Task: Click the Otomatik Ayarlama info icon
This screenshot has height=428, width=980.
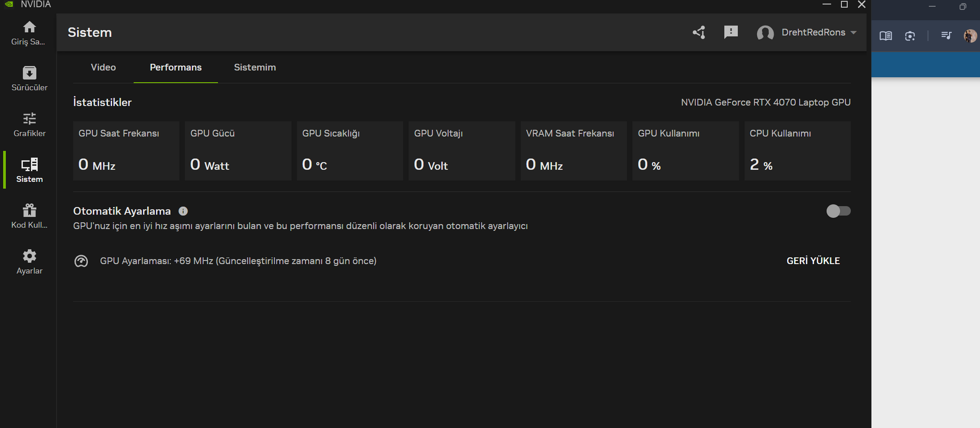Action: coord(183,211)
